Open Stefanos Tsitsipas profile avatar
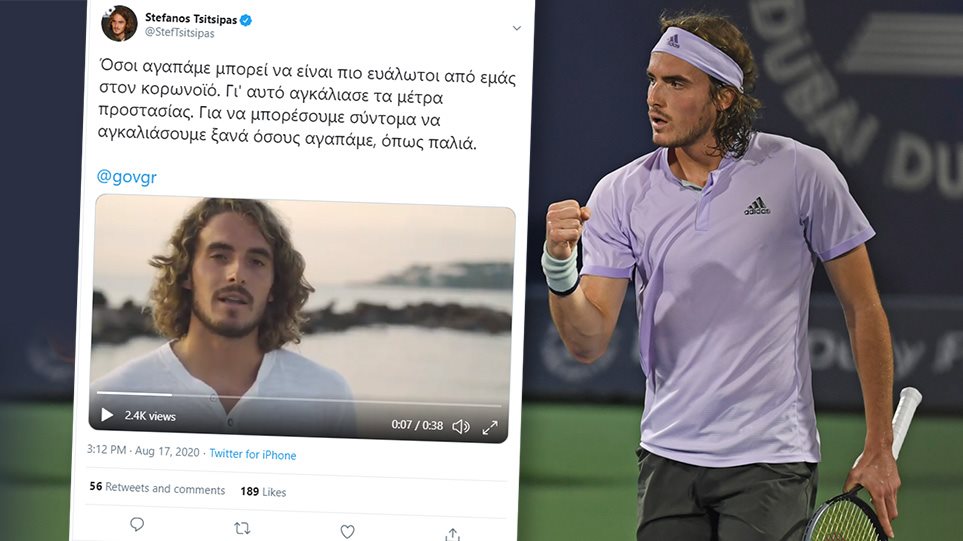Screen dimensions: 963x541 [119, 23]
